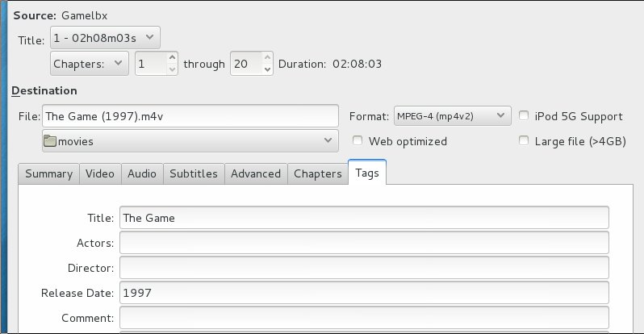Click the destination File name field
The height and width of the screenshot is (334, 644).
point(190,116)
